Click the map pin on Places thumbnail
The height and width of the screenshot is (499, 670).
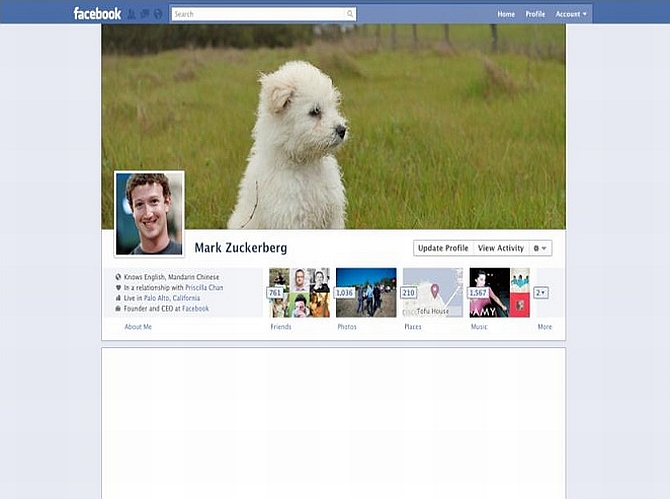pyautogui.click(x=435, y=291)
